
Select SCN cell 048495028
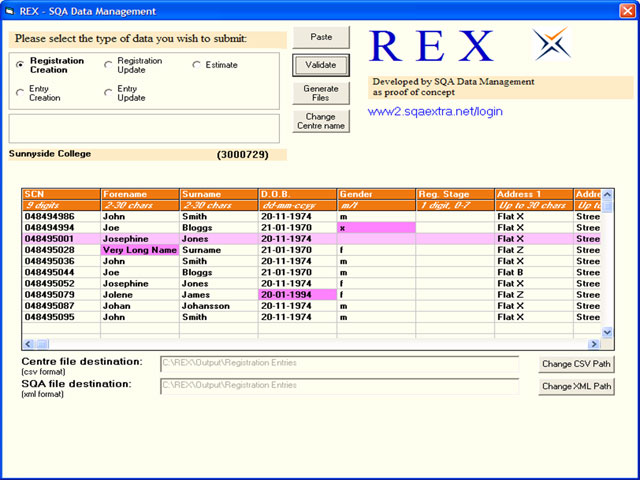61,250
